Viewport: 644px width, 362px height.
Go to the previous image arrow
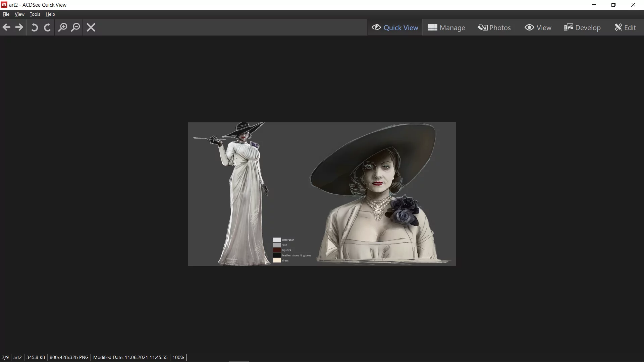point(6,27)
